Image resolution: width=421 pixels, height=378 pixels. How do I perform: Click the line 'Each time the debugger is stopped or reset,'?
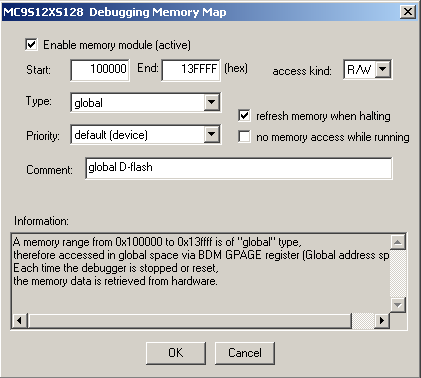point(116,268)
